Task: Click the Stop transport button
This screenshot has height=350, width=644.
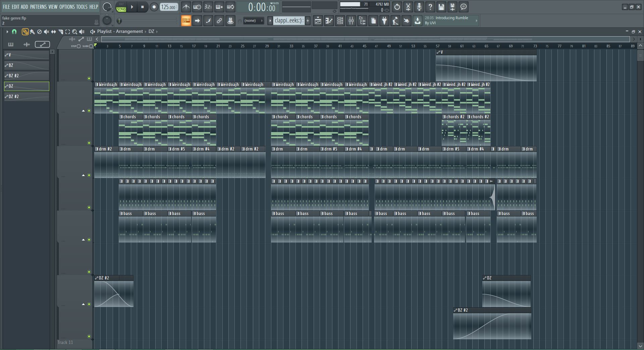Action: point(143,7)
